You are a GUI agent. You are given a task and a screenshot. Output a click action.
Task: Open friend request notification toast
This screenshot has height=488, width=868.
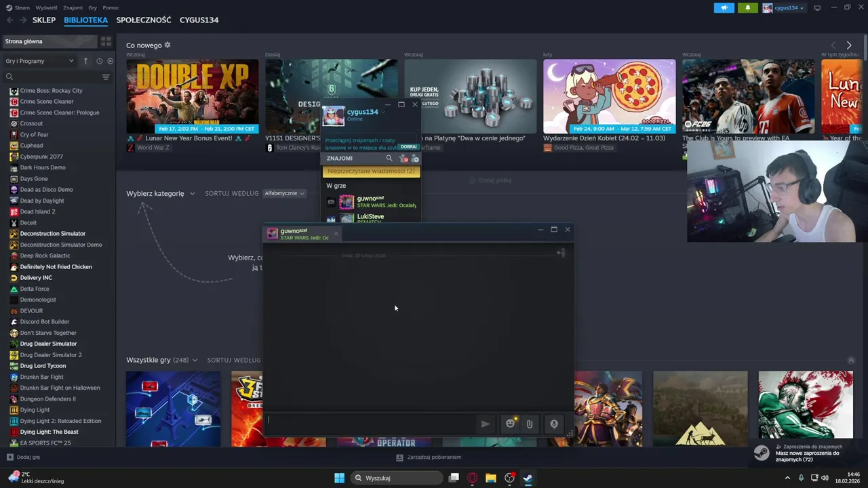(808, 453)
